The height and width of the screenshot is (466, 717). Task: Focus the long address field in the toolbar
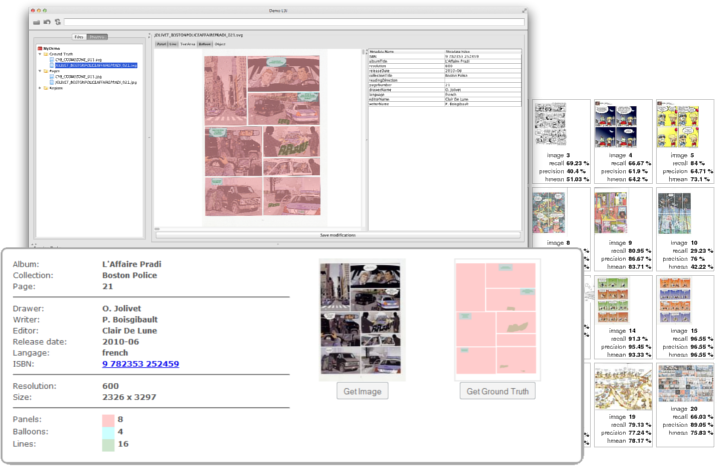click(294, 22)
